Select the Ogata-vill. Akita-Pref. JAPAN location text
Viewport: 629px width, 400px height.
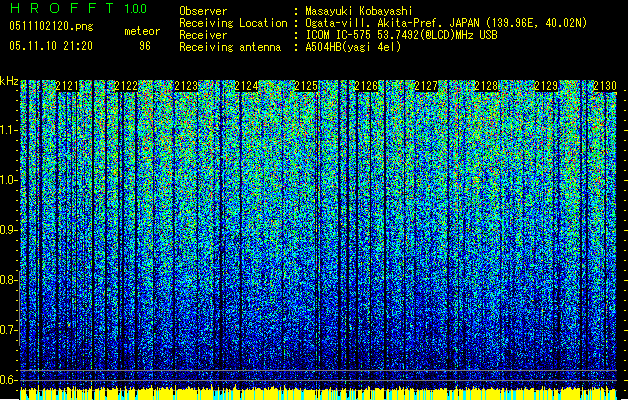[446, 23]
